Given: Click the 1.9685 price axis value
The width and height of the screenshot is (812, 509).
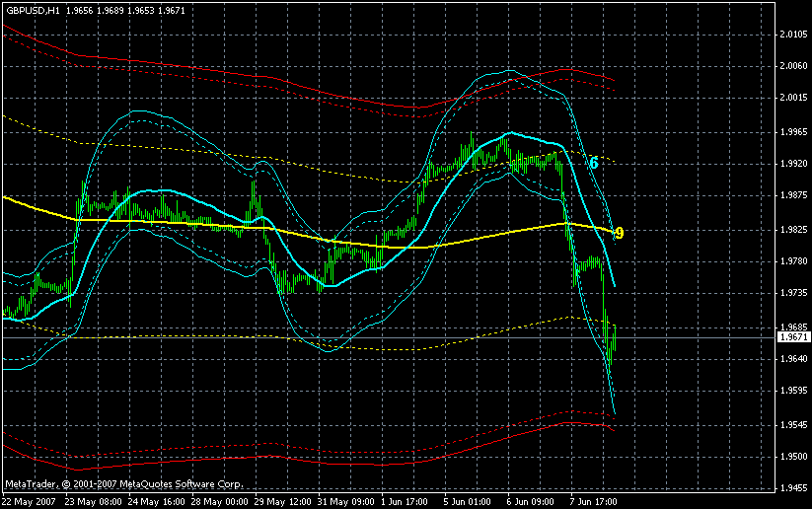Looking at the screenshot, I should (x=794, y=327).
